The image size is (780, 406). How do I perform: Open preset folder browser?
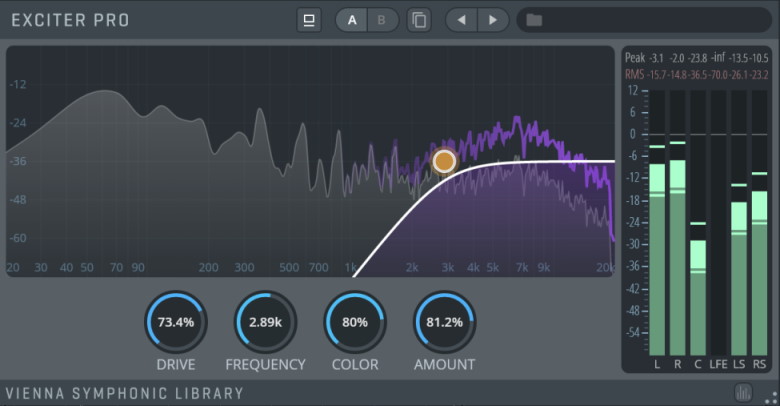[x=534, y=20]
